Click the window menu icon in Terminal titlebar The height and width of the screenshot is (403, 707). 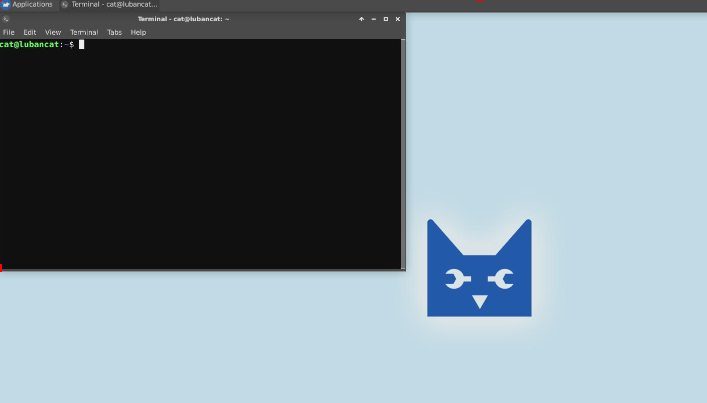pyautogui.click(x=6, y=19)
